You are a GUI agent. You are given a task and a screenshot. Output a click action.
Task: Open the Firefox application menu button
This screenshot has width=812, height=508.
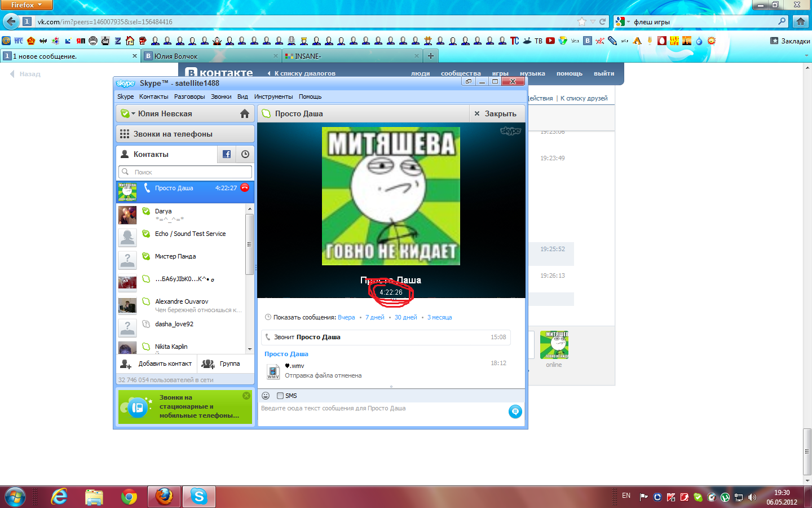(x=26, y=5)
